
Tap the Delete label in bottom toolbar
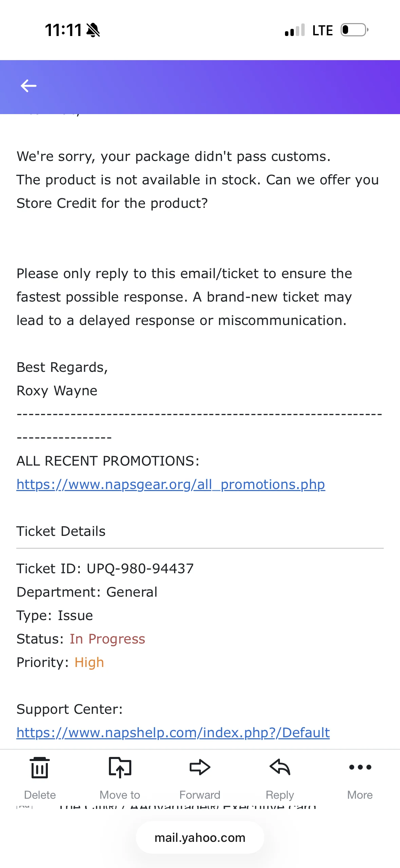tap(40, 795)
